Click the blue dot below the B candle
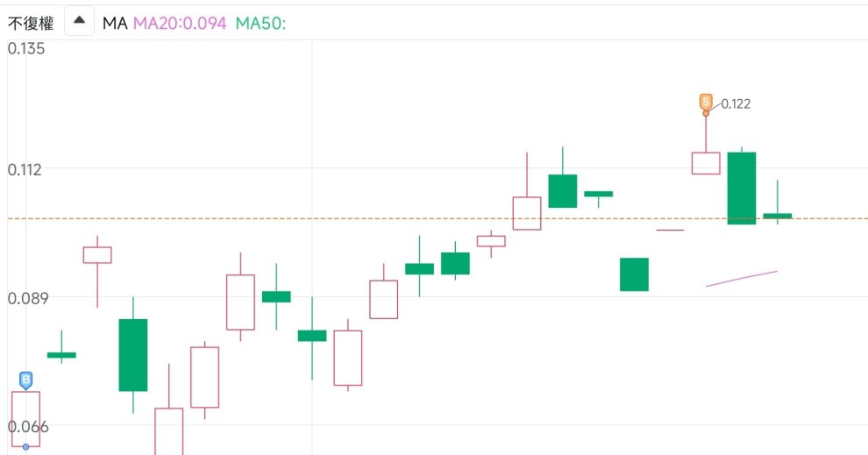The width and height of the screenshot is (868, 455). (26, 447)
